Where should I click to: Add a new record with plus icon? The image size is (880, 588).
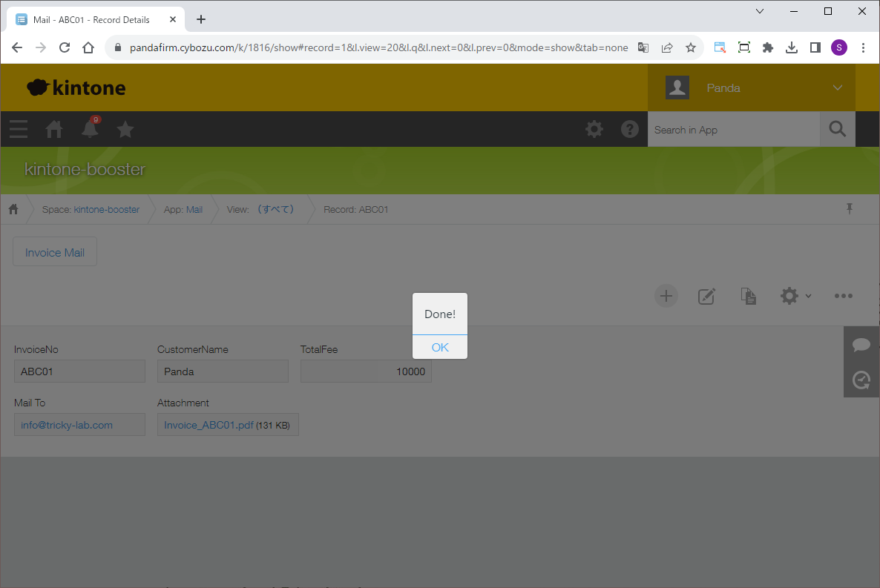666,296
